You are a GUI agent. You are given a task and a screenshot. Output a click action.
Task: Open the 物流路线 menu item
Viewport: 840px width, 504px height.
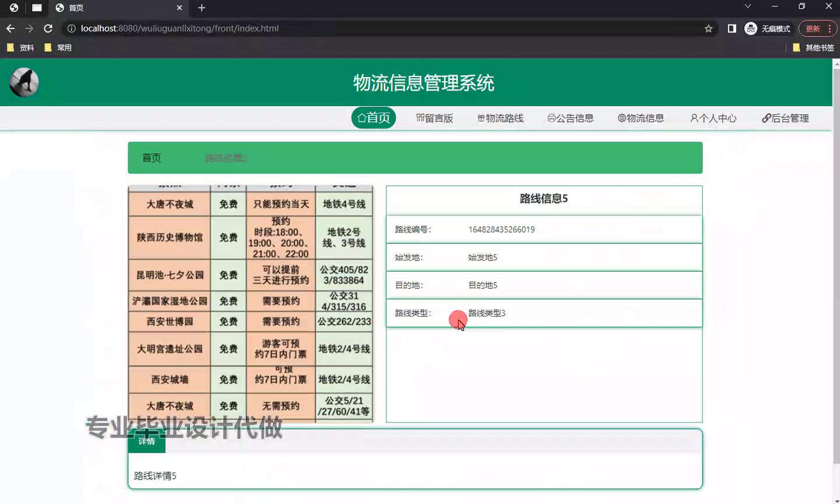[x=501, y=118]
